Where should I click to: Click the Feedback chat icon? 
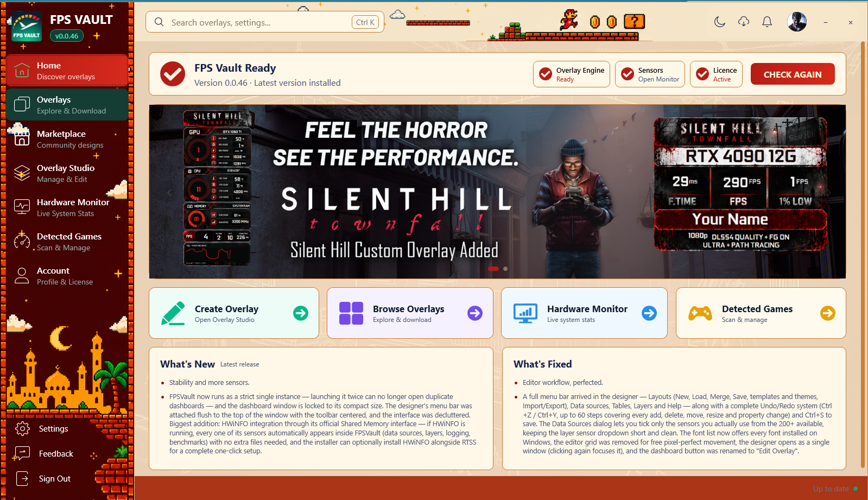tap(23, 453)
